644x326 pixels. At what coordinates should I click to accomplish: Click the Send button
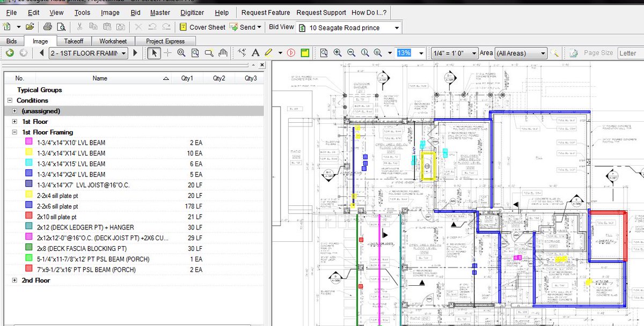click(x=245, y=27)
